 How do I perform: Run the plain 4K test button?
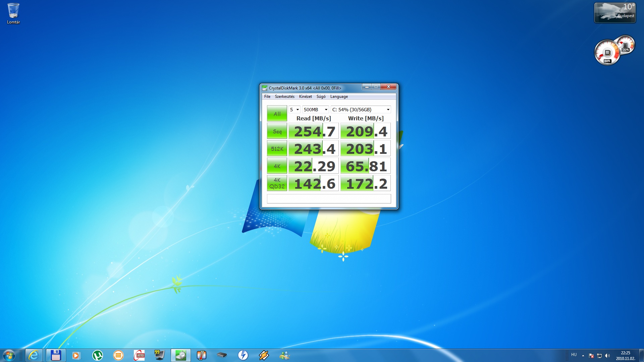(x=277, y=166)
